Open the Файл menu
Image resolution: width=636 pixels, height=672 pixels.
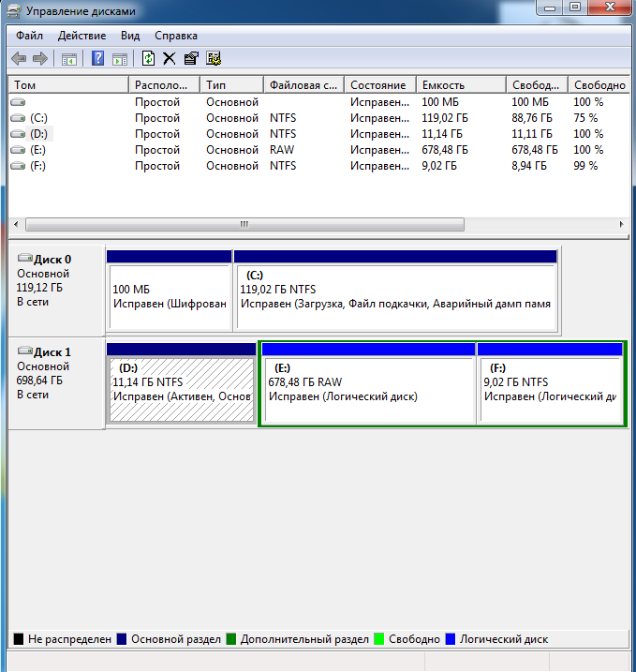[29, 36]
